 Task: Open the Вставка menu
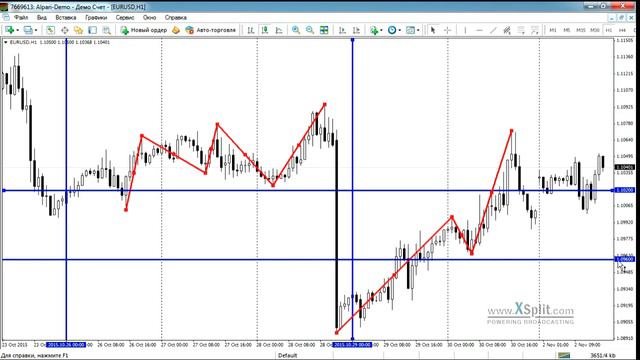click(x=66, y=18)
